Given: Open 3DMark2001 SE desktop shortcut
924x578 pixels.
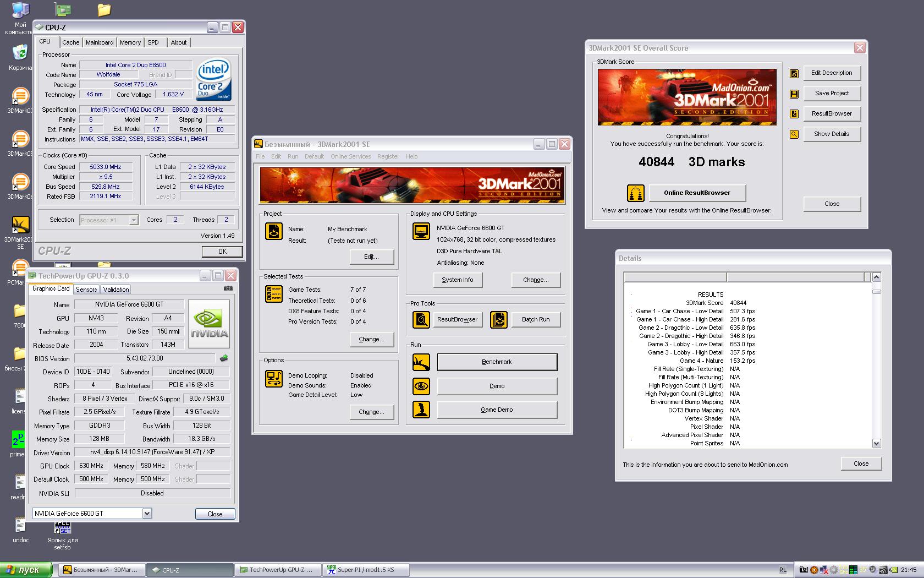Looking at the screenshot, I should (20, 232).
